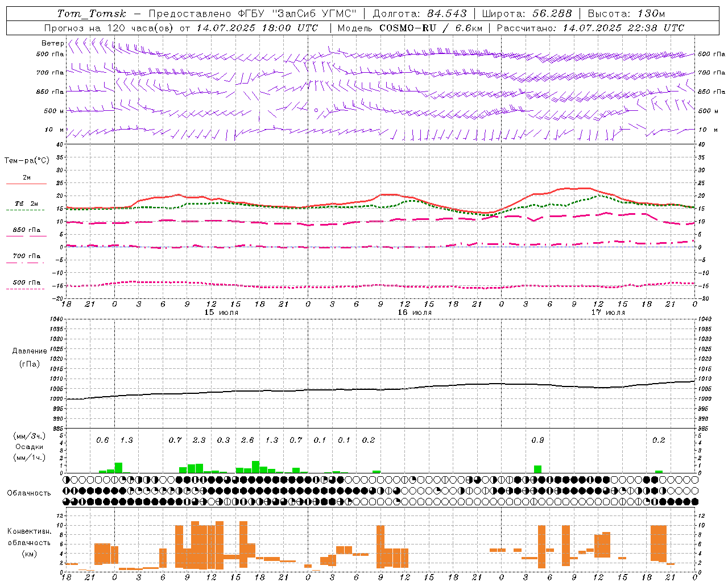The width and height of the screenshot is (728, 582).
Task: Click the 16 июля date label
Action: pos(415,313)
